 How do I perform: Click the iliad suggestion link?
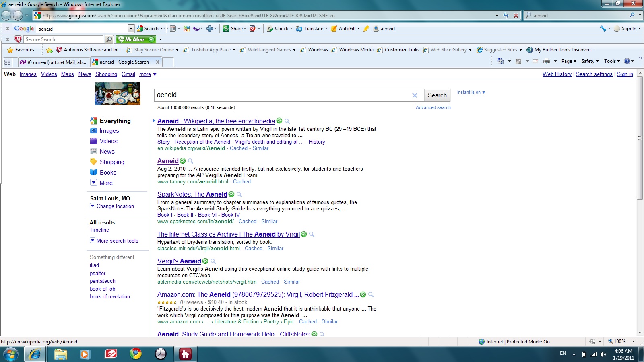[94, 265]
